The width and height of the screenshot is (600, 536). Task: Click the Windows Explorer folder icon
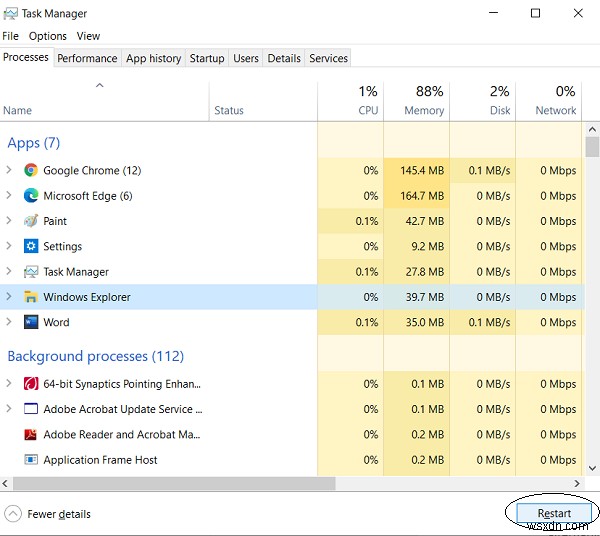(x=31, y=297)
